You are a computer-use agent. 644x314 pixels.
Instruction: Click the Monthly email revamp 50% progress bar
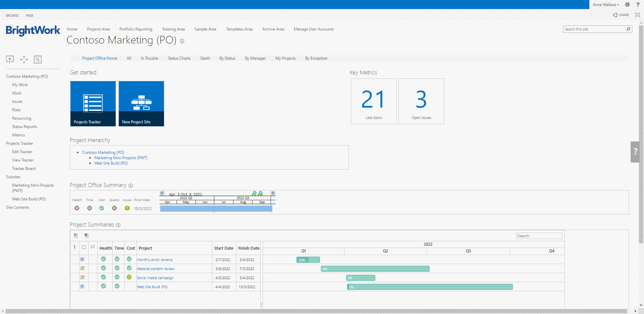coord(308,260)
